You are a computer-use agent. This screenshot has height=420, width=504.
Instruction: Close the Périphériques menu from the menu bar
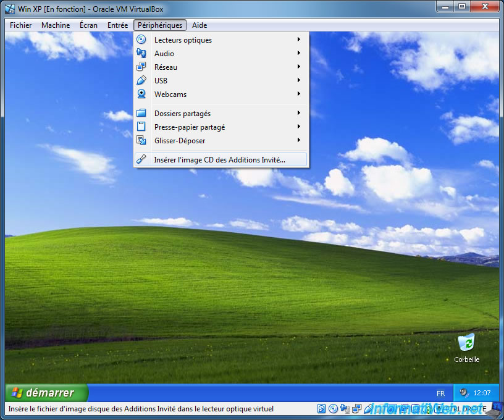coord(160,25)
